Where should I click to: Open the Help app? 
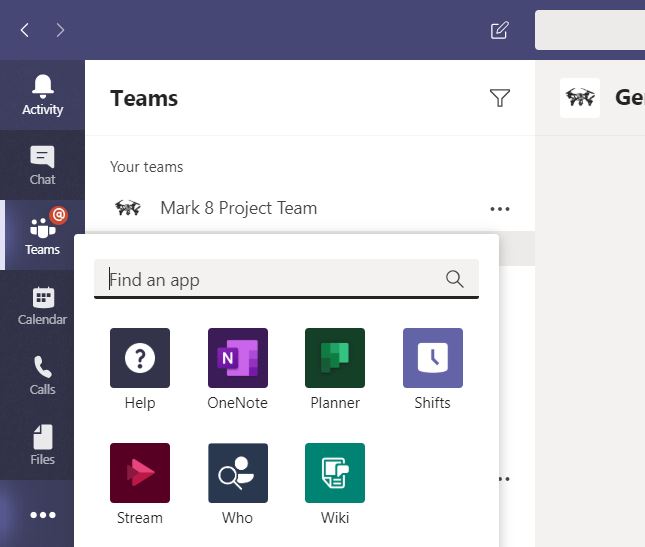(x=140, y=358)
